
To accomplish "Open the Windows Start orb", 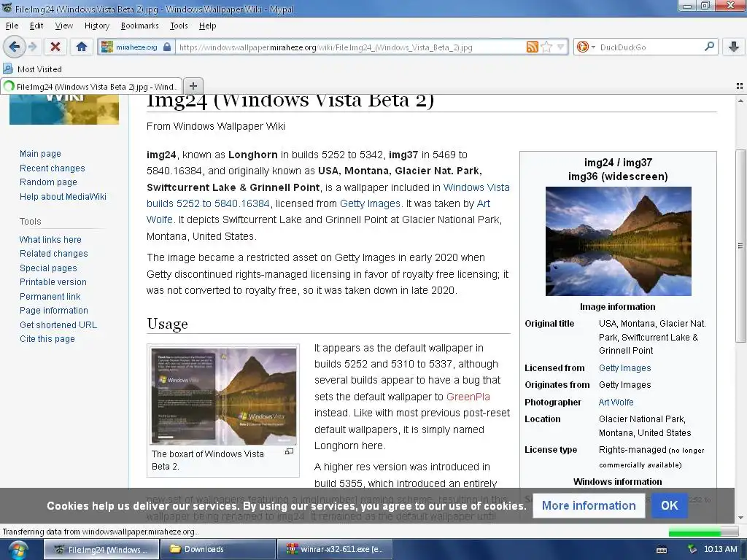I will pos(18,550).
